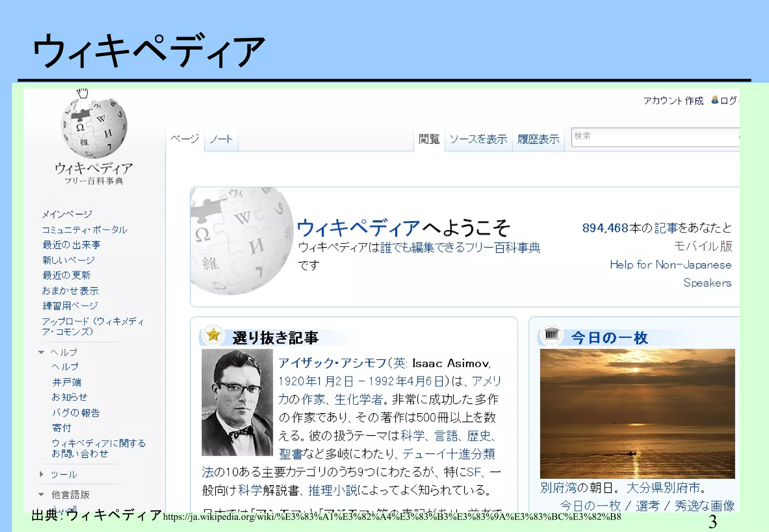Click the SF link

[474, 472]
